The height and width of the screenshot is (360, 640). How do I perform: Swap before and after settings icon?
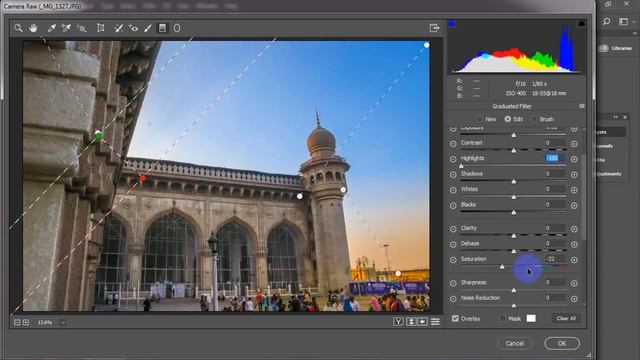pos(411,322)
